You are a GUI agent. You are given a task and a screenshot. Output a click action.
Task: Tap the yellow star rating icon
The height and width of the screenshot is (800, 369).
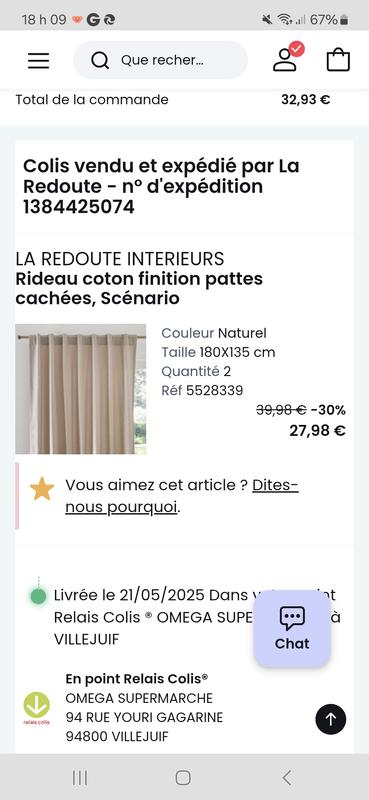coord(42,489)
